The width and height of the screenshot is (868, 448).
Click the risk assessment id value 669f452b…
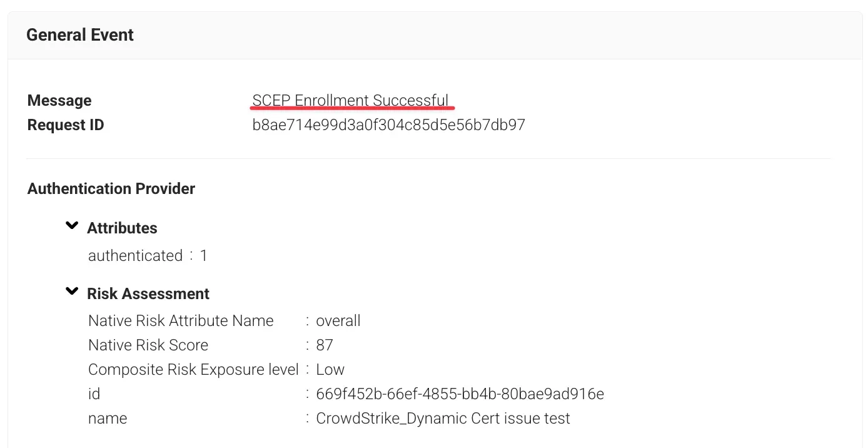coord(460,394)
